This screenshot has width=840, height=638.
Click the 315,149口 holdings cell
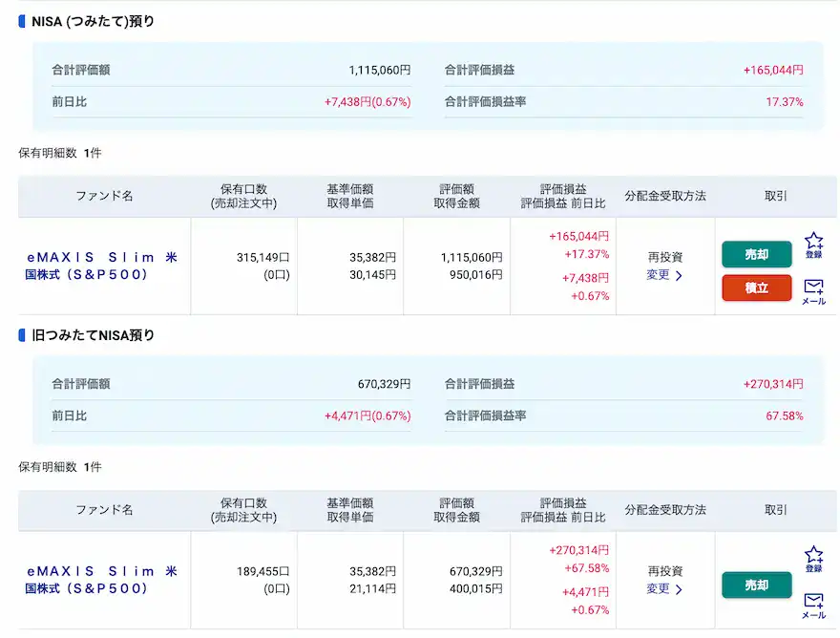click(x=262, y=257)
